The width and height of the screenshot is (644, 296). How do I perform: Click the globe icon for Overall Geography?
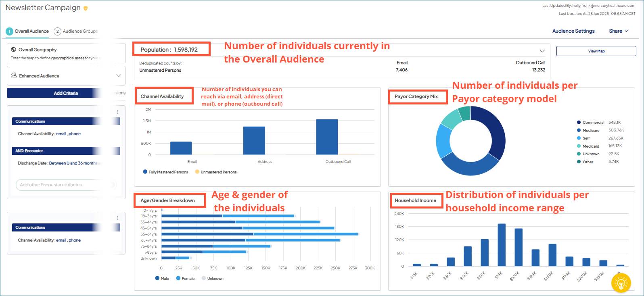pyautogui.click(x=14, y=50)
